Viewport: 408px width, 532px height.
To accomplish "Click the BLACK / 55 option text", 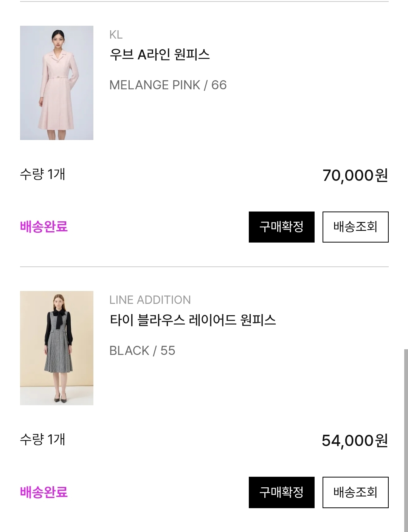I will [142, 351].
